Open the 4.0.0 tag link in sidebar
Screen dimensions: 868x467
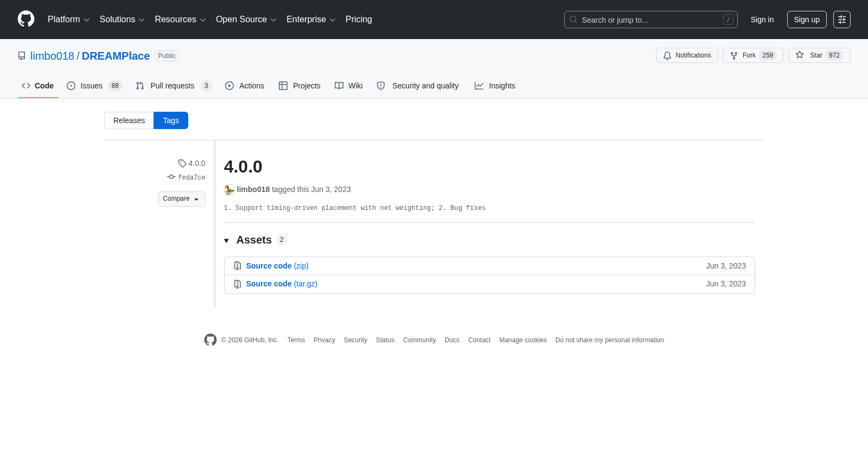(x=192, y=163)
